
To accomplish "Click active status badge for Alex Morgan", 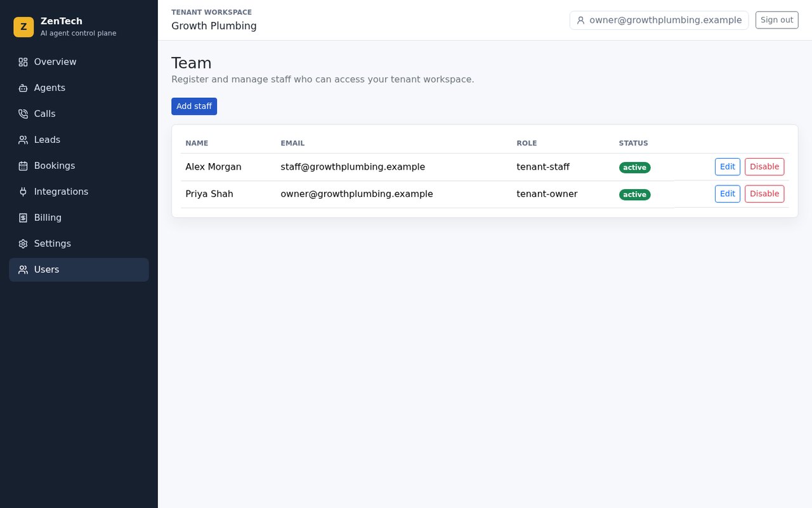I will point(634,168).
